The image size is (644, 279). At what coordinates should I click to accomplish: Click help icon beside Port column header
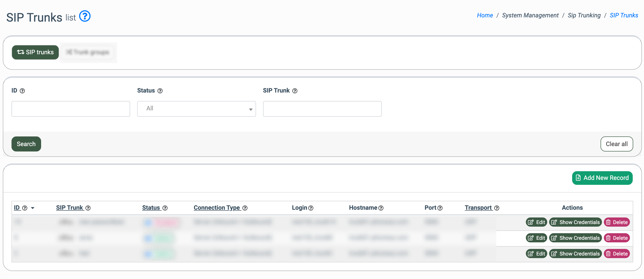point(440,208)
